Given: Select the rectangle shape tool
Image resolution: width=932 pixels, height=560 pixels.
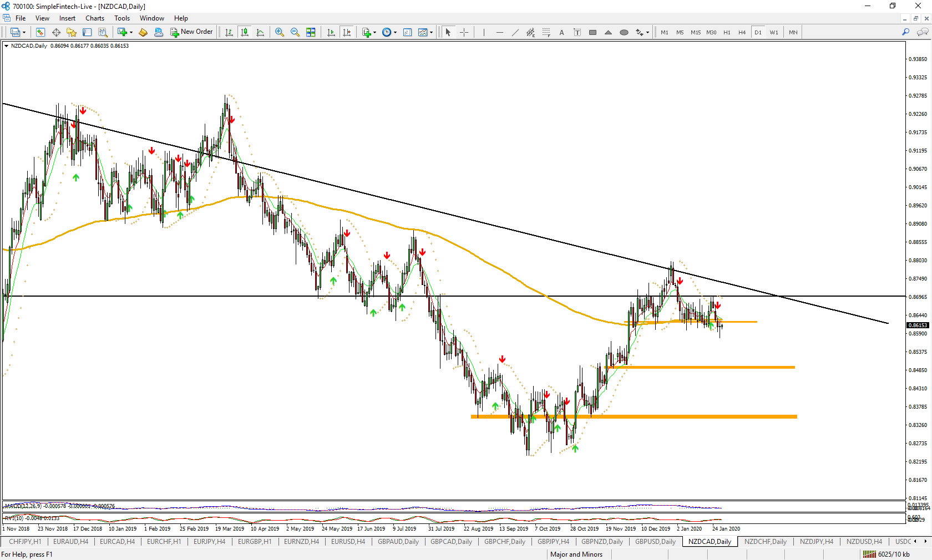Looking at the screenshot, I should (x=592, y=32).
